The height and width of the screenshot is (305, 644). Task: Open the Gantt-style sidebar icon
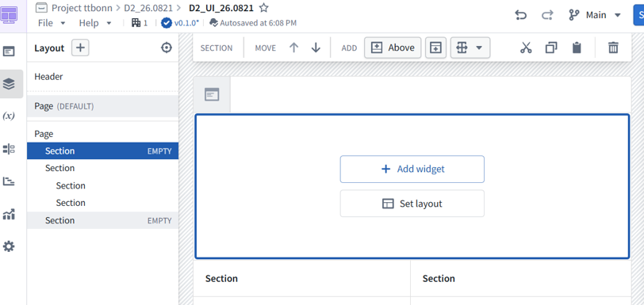9,181
